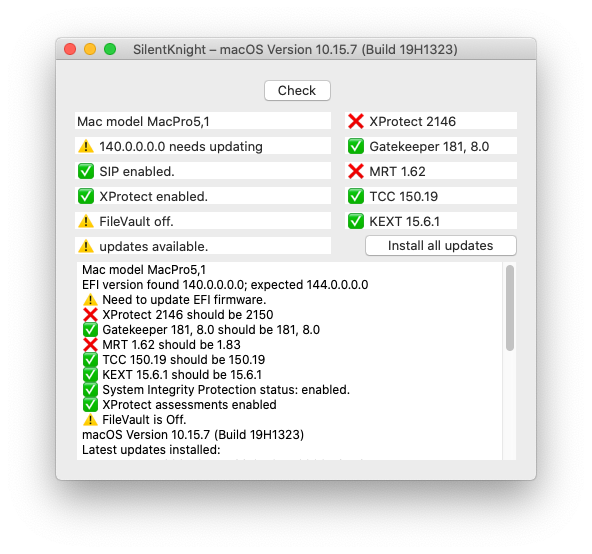The image size is (592, 554).
Task: Click green check at System Integrity Protection status line
Action: pyautogui.click(x=90, y=390)
